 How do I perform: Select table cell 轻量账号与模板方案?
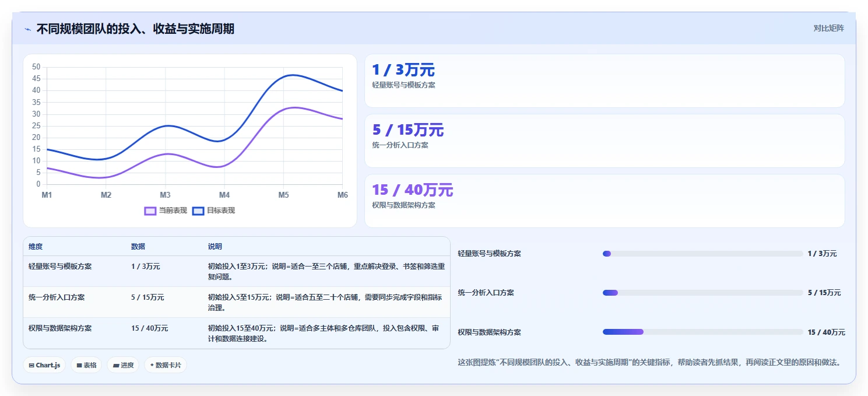(60, 266)
